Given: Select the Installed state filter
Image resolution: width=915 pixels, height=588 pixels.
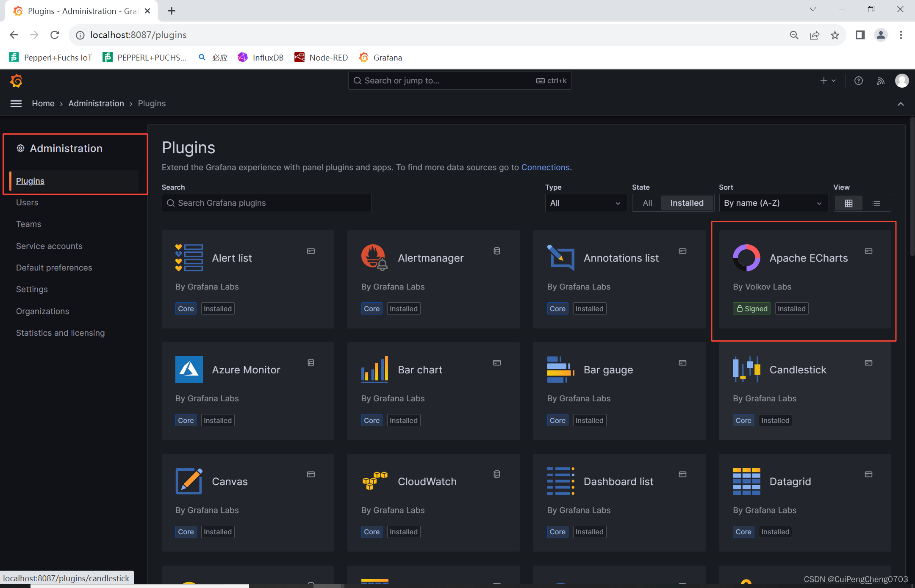Looking at the screenshot, I should point(687,203).
